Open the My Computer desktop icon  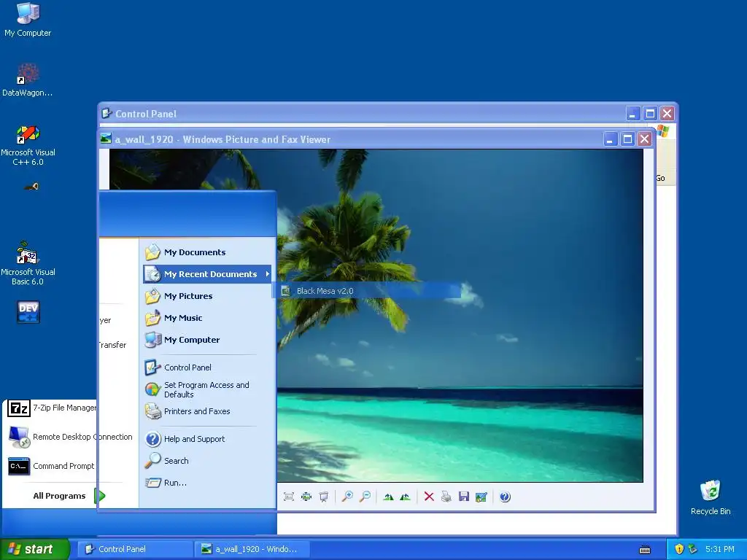[x=28, y=20]
